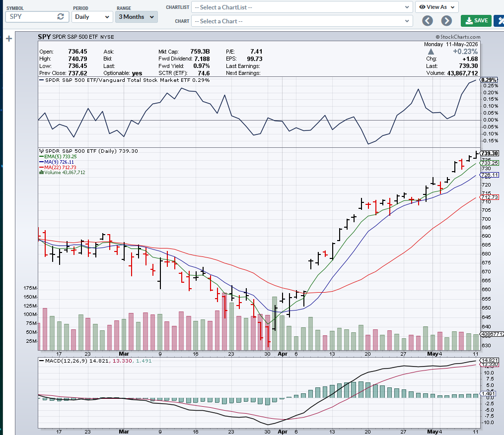
Task: Click the High value 740.79
Action: point(77,59)
